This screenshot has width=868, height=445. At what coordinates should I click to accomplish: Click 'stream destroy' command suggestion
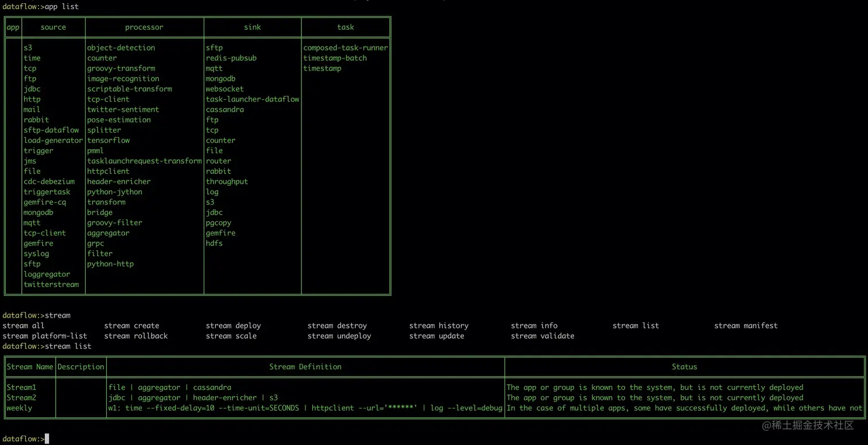[338, 326]
